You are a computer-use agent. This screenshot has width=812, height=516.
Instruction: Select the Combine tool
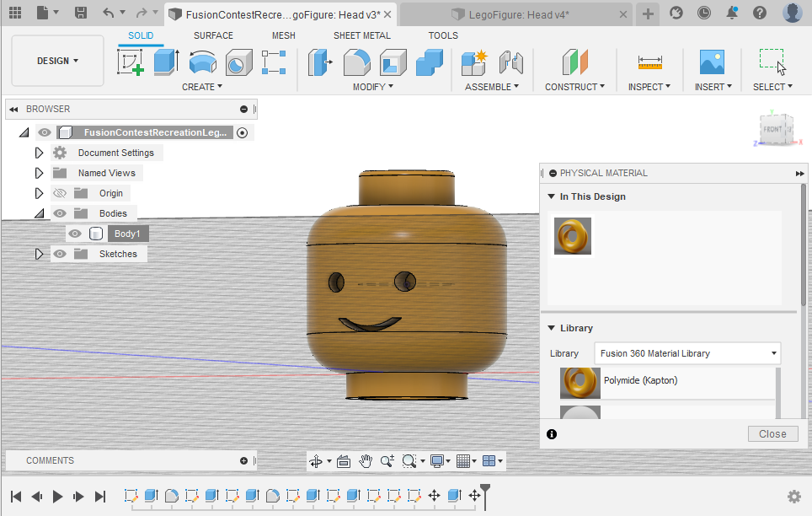[x=430, y=62]
